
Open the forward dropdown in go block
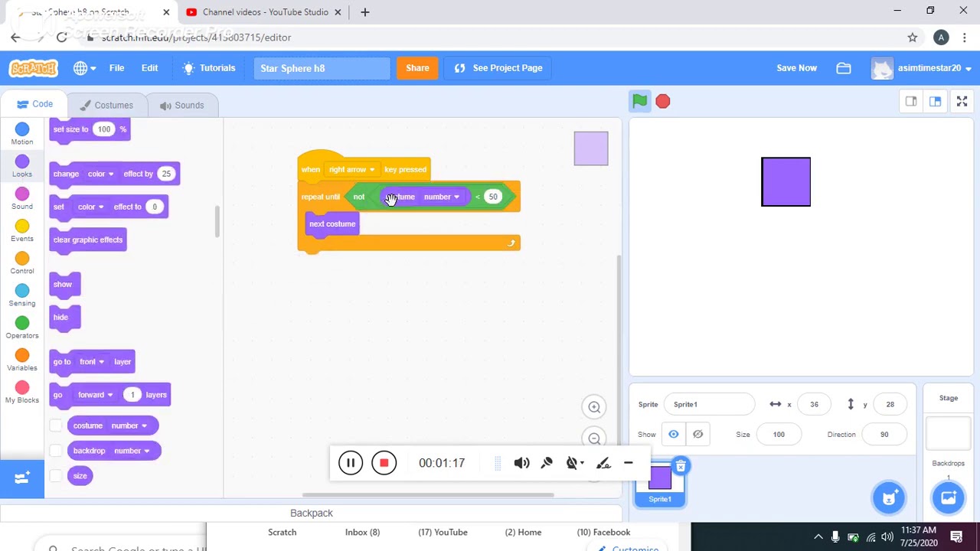(95, 395)
